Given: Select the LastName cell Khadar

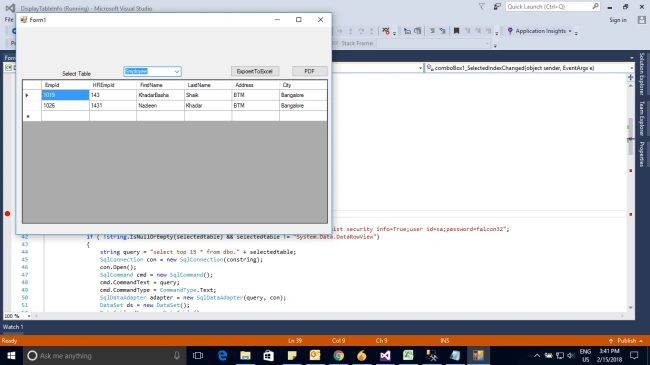Looking at the screenshot, I should [208, 106].
